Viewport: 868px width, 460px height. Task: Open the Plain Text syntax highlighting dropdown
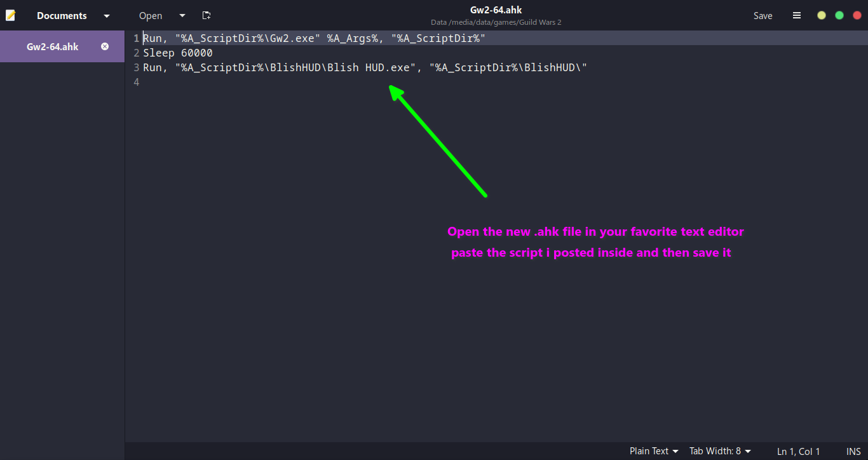pyautogui.click(x=653, y=451)
